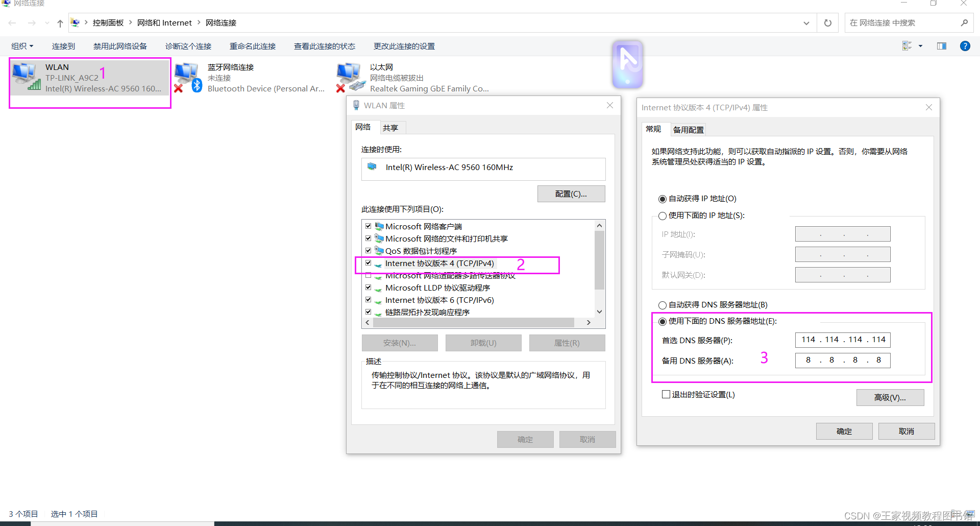
Task: Switch to the 共享 tab
Action: pyautogui.click(x=391, y=127)
